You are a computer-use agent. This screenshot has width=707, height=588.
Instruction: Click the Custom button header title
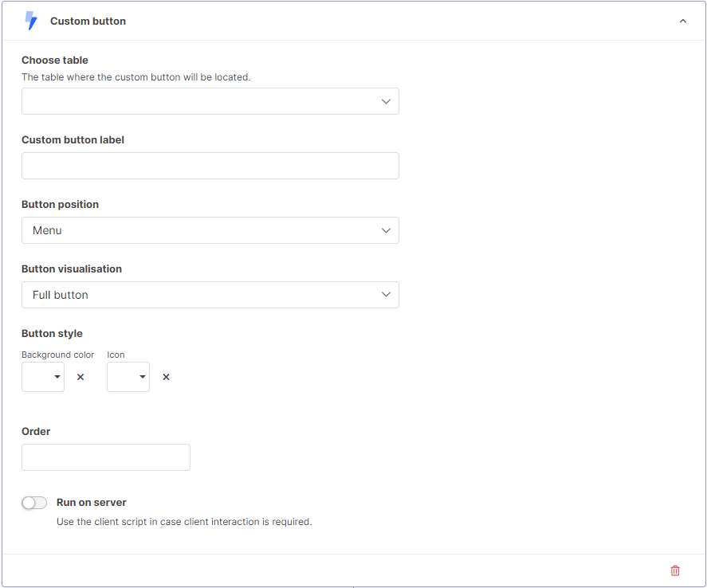88,22
